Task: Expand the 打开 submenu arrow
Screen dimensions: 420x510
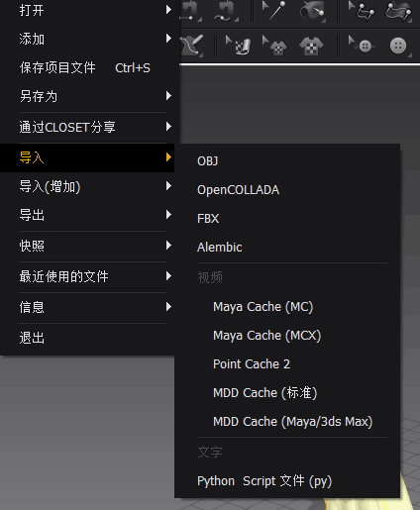Action: (168, 10)
